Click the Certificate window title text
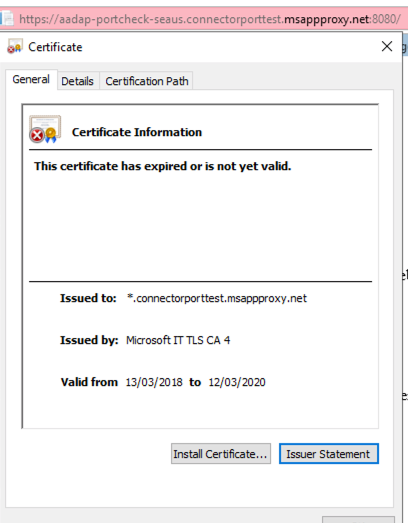 click(55, 47)
